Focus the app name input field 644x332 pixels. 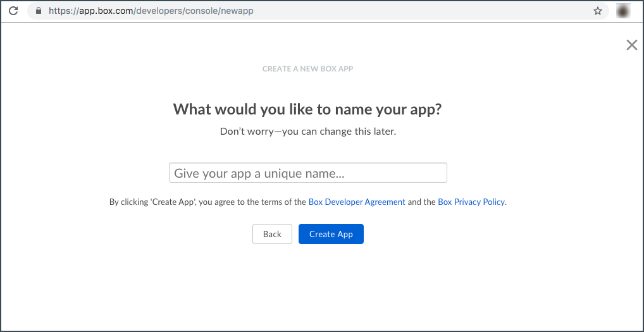308,173
